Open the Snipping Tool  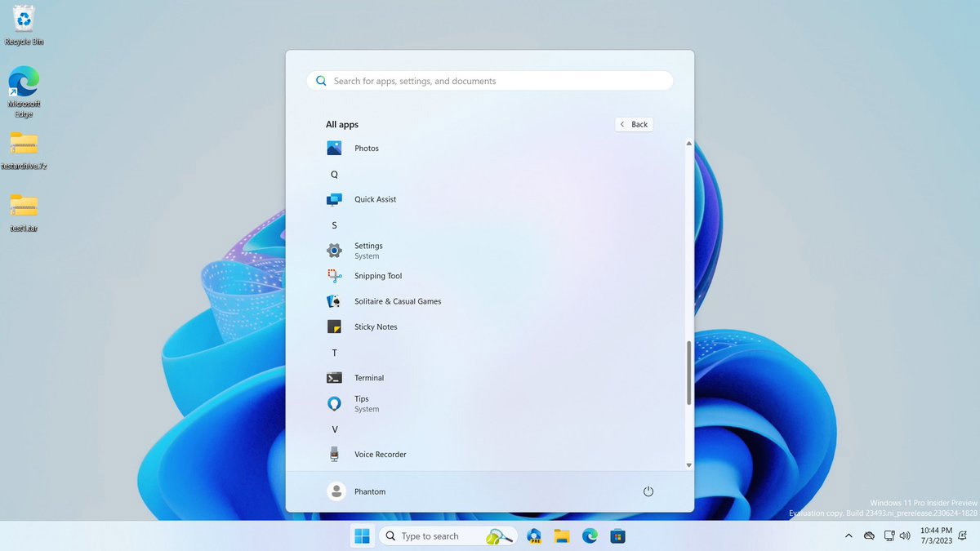point(377,276)
